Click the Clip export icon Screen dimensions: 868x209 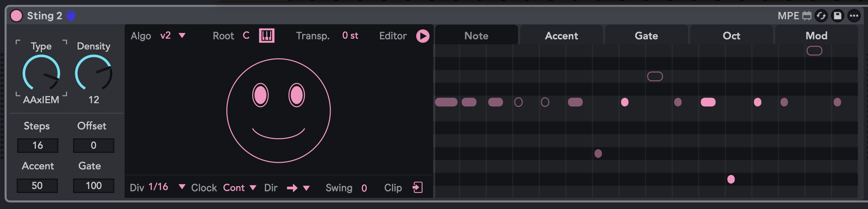(418, 187)
